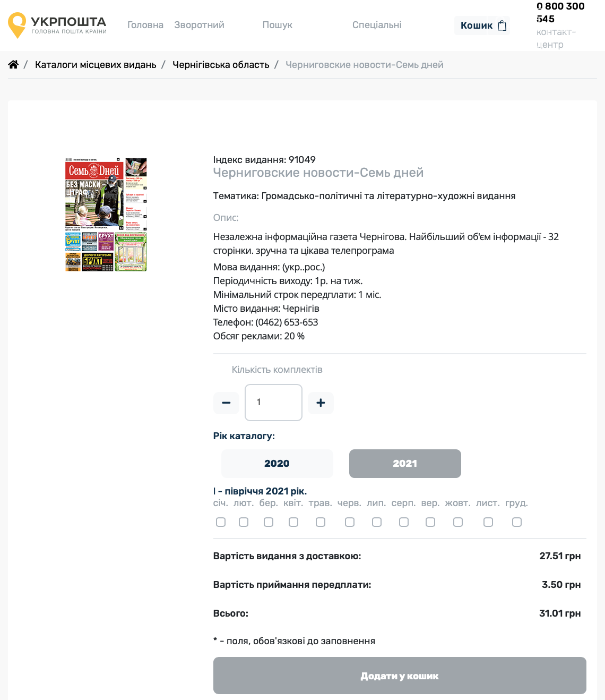Open the Пошук menu item
Image resolution: width=605 pixels, height=700 pixels.
tap(278, 25)
